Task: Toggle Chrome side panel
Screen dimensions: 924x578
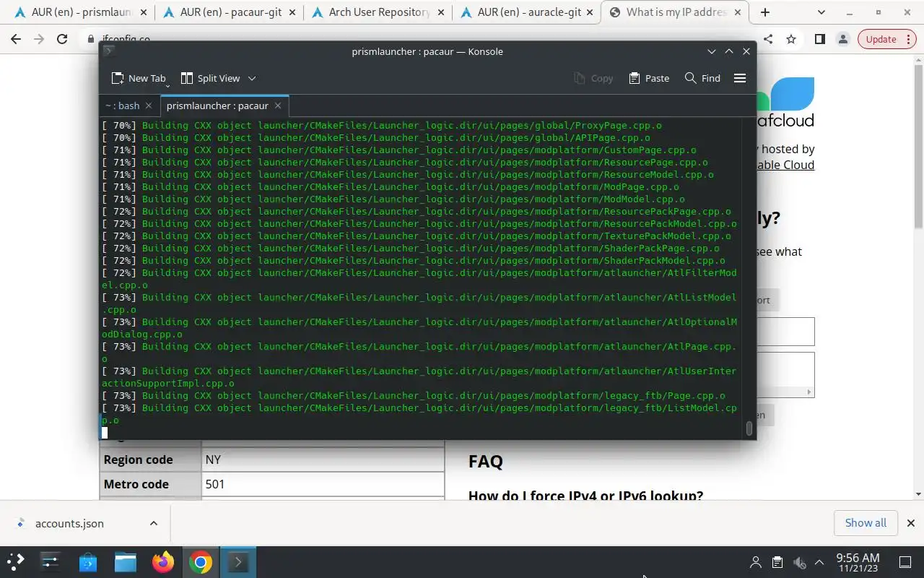Action: tap(819, 39)
